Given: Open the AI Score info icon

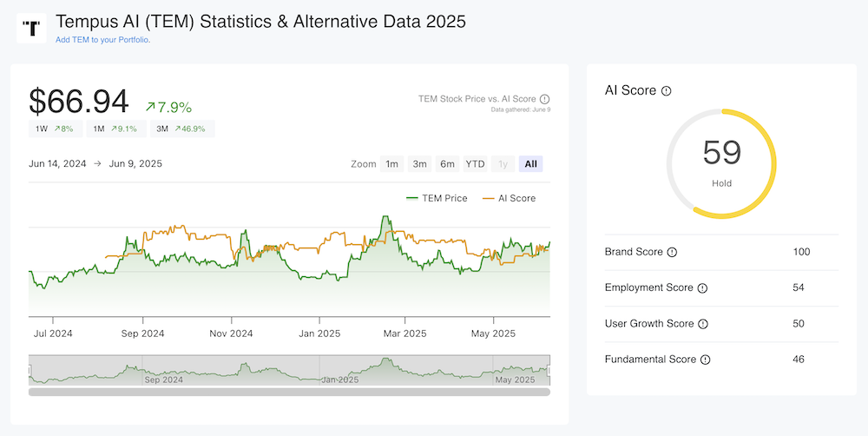Looking at the screenshot, I should [667, 91].
